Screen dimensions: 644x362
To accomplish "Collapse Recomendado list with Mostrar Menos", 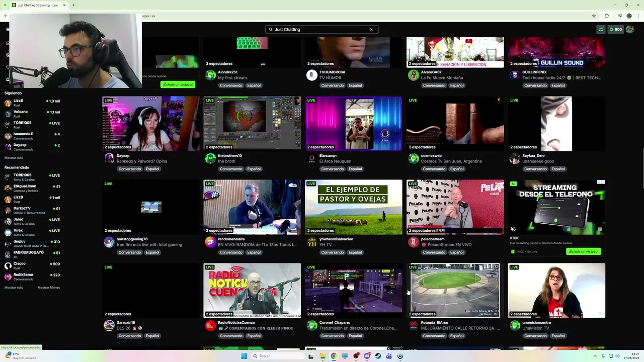I will click(x=49, y=288).
